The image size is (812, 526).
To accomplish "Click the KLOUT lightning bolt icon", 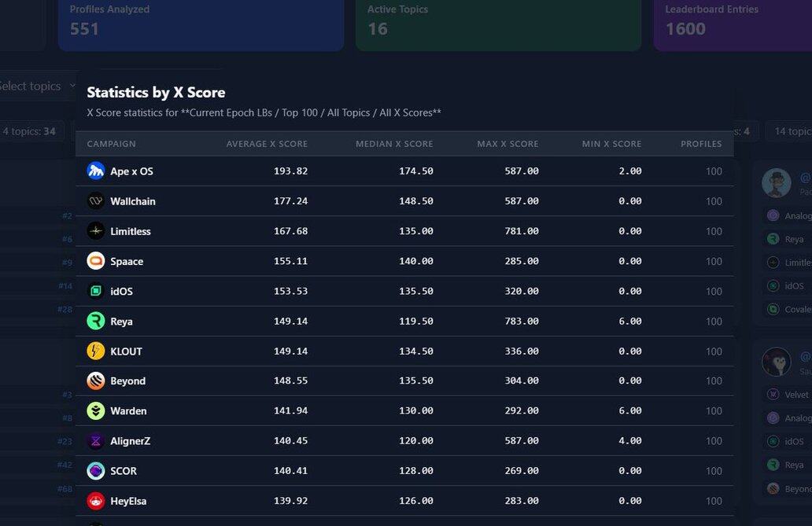I will (95, 351).
